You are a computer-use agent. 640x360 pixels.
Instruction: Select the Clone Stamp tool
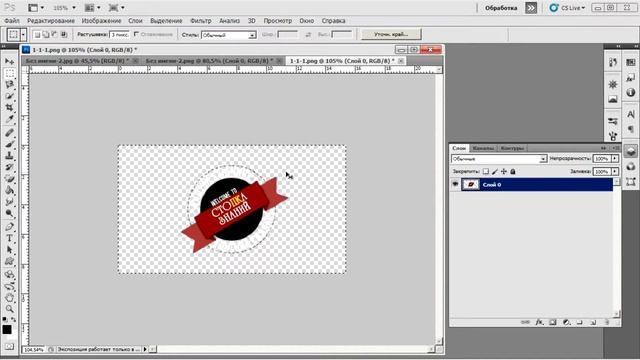(x=9, y=156)
